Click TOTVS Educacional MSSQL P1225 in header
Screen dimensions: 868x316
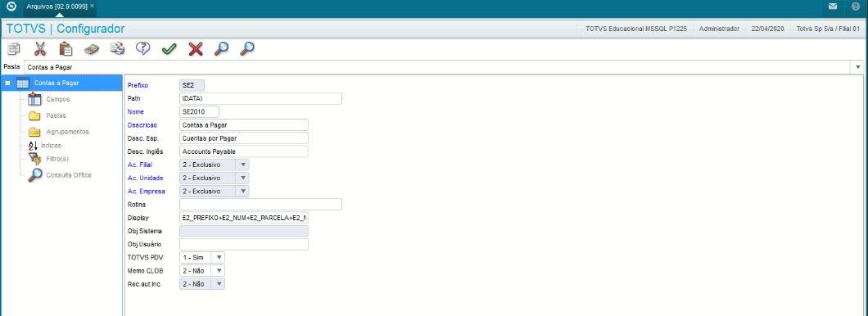point(636,29)
